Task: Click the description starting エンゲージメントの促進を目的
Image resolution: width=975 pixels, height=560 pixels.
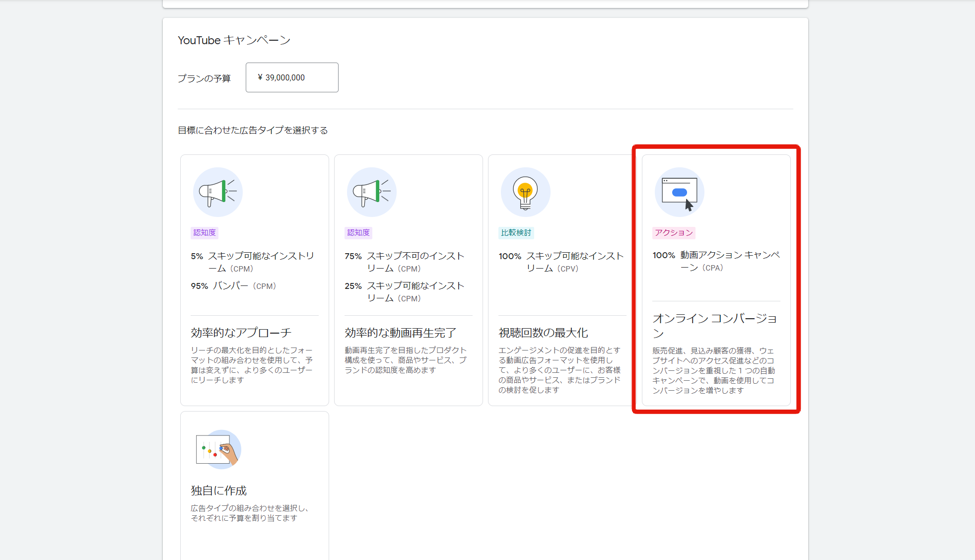Action: pyautogui.click(x=559, y=370)
